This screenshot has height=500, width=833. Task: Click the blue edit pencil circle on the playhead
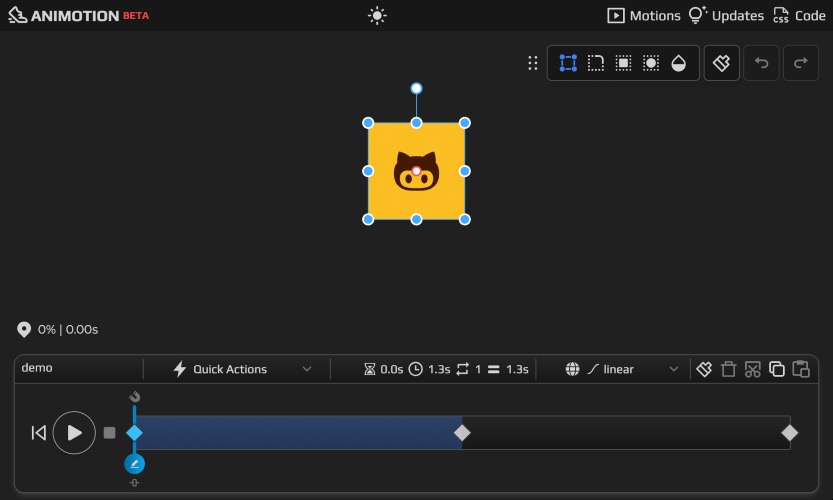(134, 464)
